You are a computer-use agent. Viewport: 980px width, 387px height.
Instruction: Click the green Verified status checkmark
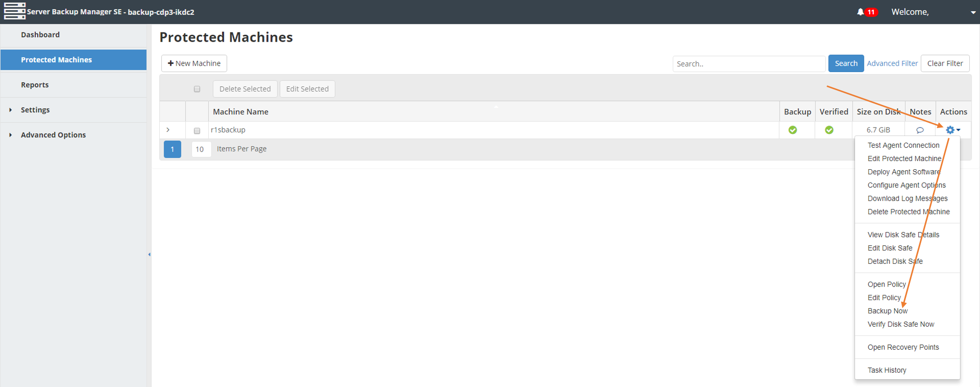click(x=829, y=130)
